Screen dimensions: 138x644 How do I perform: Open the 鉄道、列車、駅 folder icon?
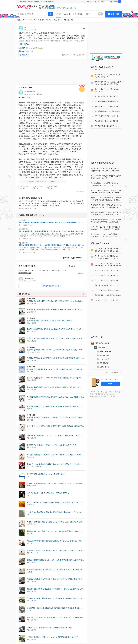(x=98, y=352)
